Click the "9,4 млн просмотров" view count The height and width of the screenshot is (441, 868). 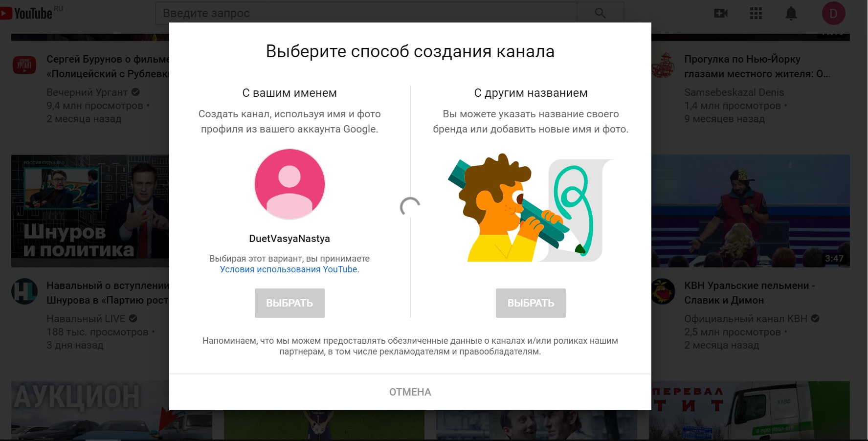95,106
